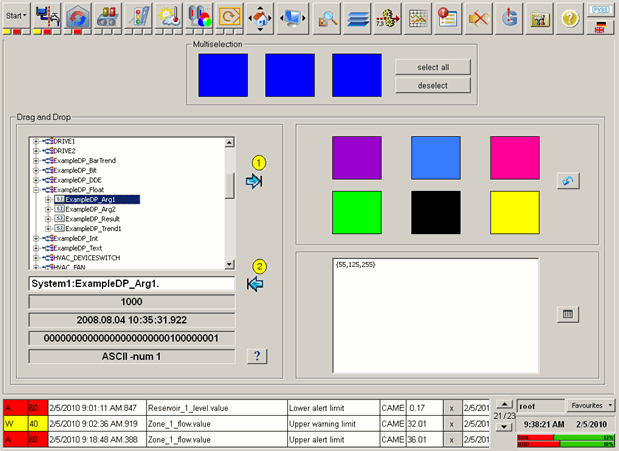Click the left arrow icon labeled 2
The width and height of the screenshot is (619, 451).
(x=254, y=284)
